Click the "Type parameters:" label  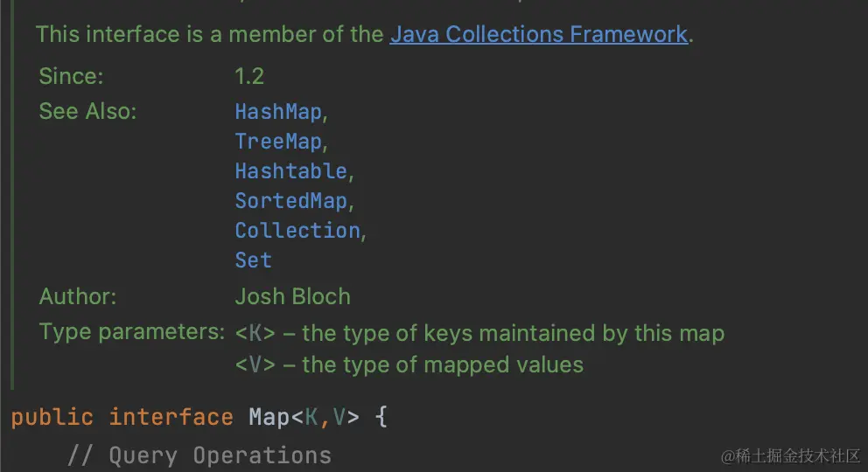(x=132, y=332)
